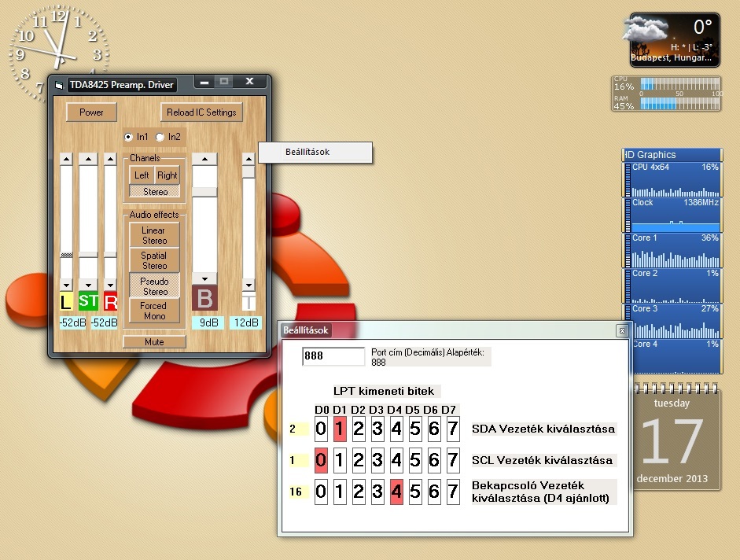The height and width of the screenshot is (560, 740).
Task: Click up arrow of Bass slider
Action: point(204,159)
